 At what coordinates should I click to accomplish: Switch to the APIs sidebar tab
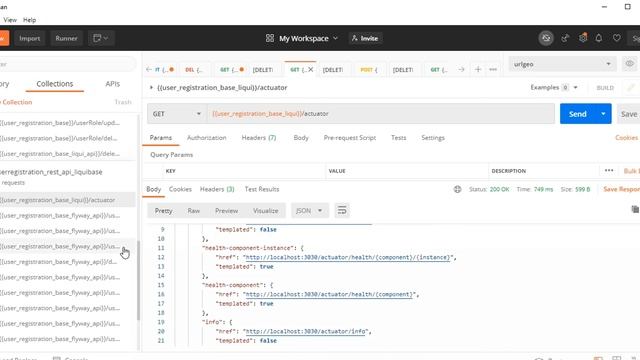coord(113,84)
